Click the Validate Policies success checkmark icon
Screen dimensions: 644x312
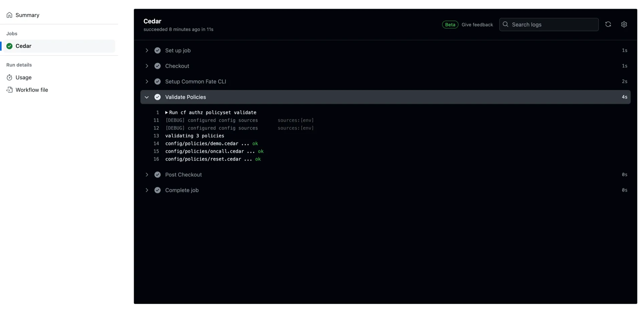[157, 97]
